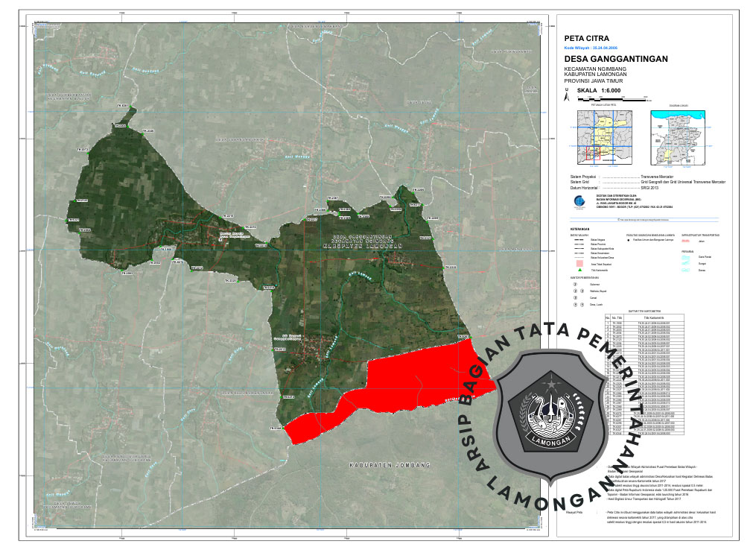Click the Danau lake symbol in legend

tap(687, 270)
